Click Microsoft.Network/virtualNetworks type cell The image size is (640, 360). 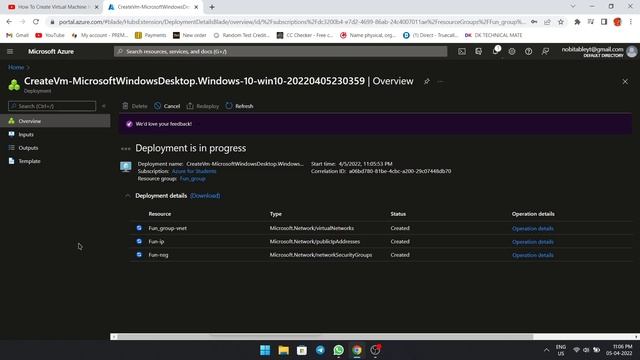(x=312, y=228)
